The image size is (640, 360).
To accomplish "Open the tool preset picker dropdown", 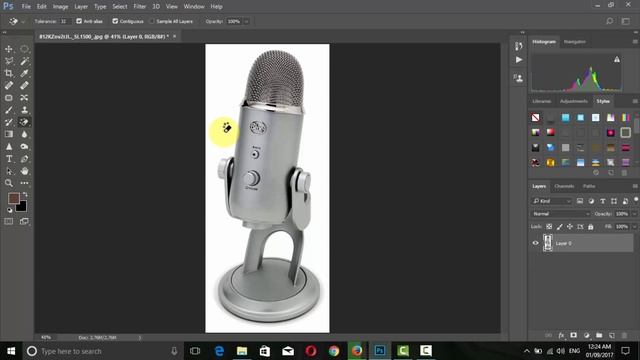I will coord(23,21).
